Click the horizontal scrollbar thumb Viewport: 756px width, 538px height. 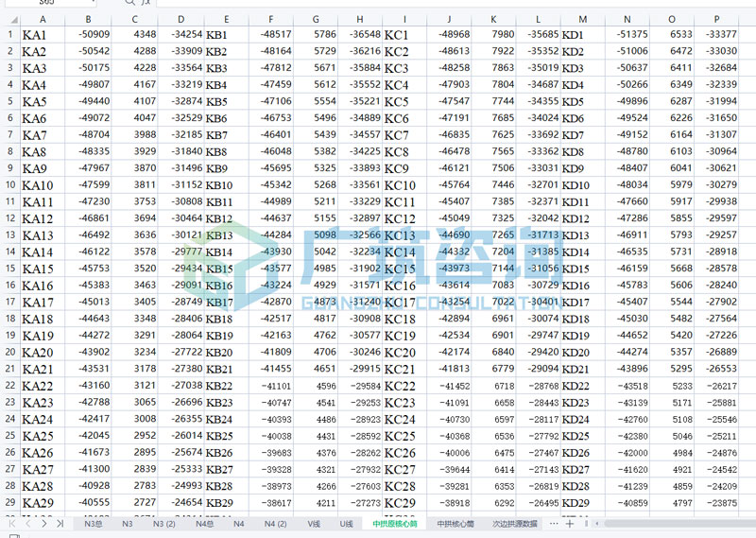pyautogui.click(x=679, y=524)
